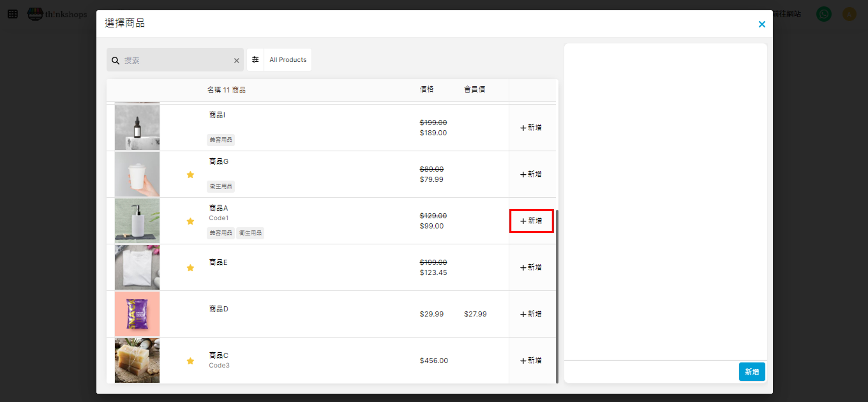Open the All Products filter dropdown
This screenshot has height=402, width=868.
pyautogui.click(x=288, y=60)
